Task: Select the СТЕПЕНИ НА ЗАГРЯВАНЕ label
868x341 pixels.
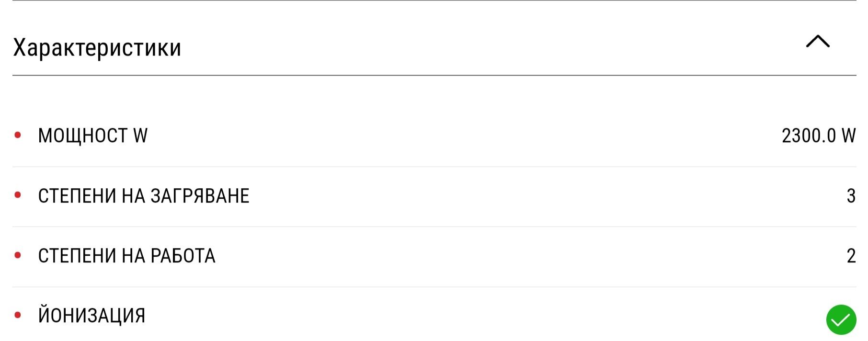Action: pos(144,196)
